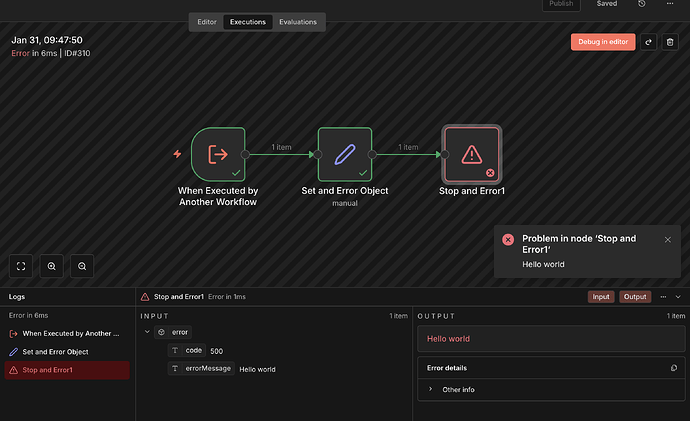Select the Stop and Error1 node
Viewport: 690px width, 421px height.
(x=471, y=155)
